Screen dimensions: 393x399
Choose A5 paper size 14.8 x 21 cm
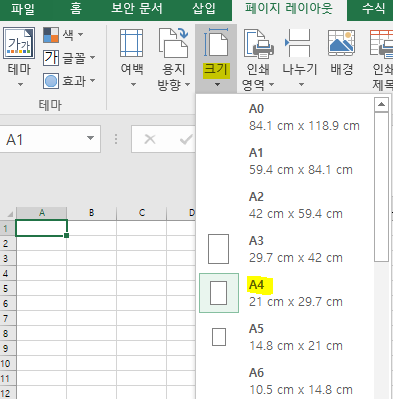coord(285,337)
